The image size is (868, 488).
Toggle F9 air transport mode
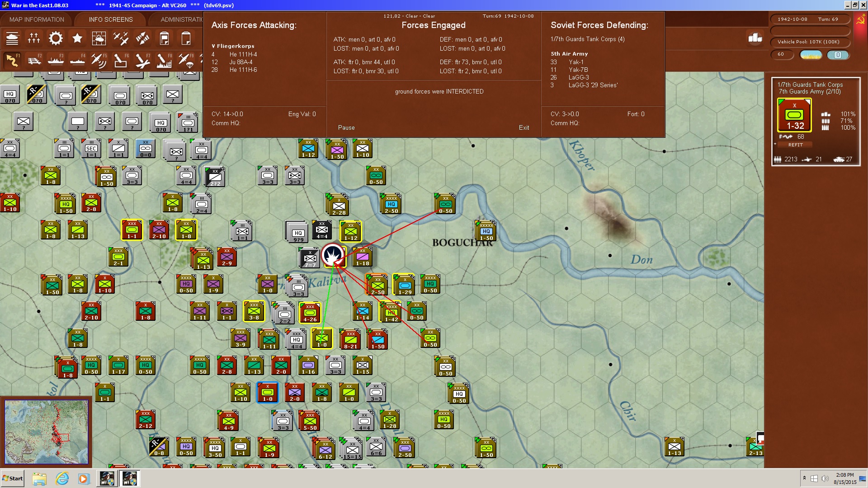(x=186, y=60)
